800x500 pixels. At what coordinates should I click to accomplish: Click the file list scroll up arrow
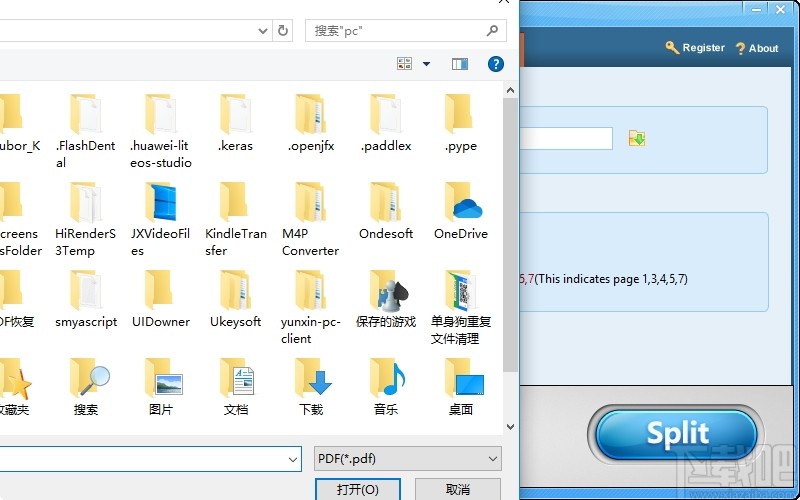coord(510,90)
